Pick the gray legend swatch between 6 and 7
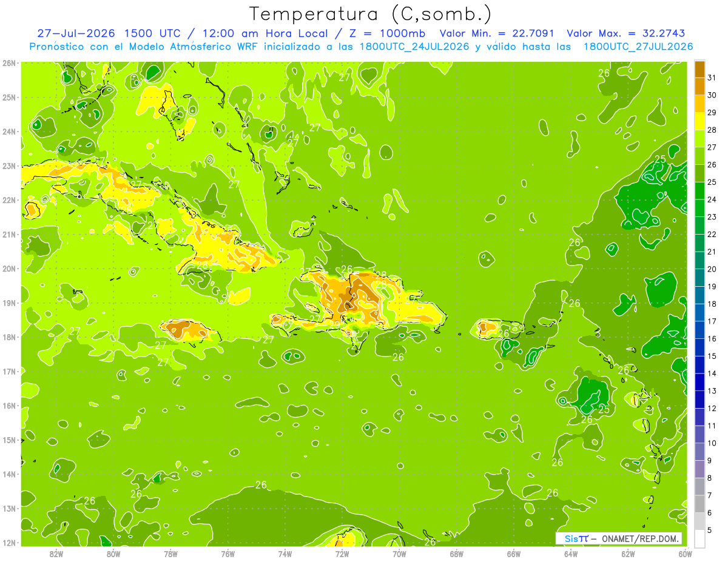 699,504
